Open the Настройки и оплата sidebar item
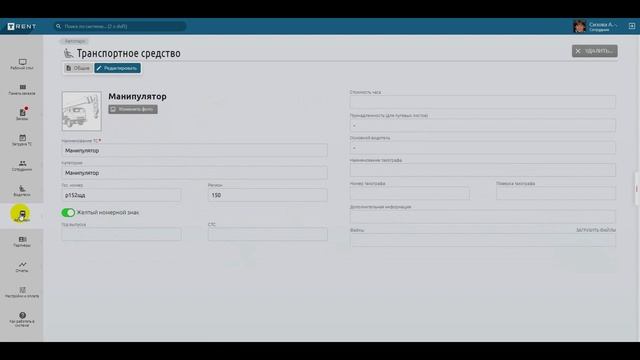 pos(22,292)
